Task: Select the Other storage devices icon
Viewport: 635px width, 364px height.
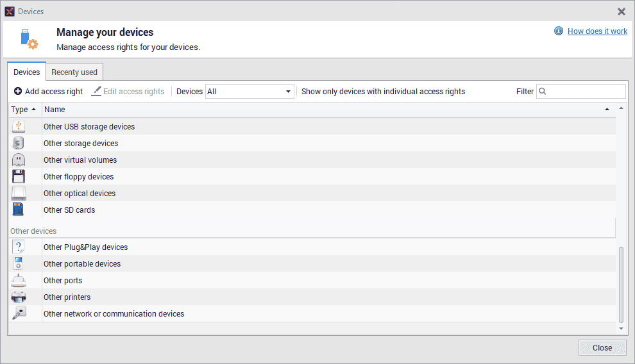Action: [x=19, y=144]
